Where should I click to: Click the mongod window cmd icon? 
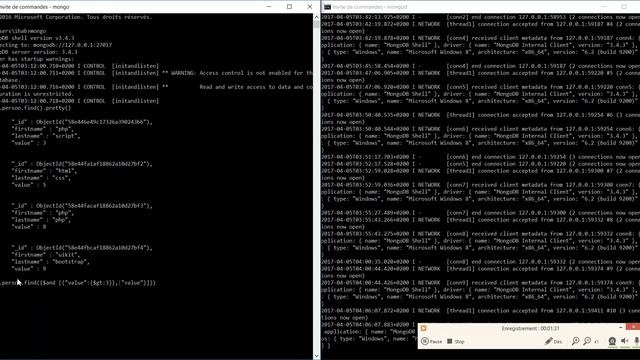327,7
